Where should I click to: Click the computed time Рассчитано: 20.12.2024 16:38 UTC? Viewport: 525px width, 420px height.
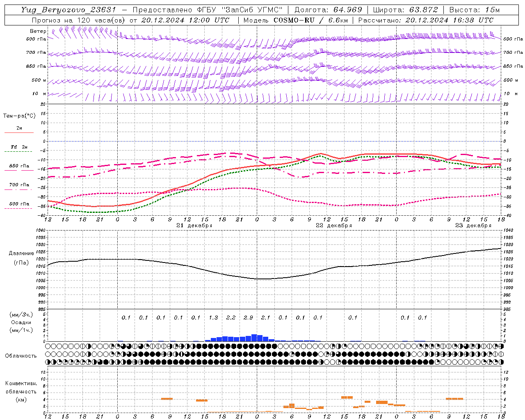tap(426, 20)
